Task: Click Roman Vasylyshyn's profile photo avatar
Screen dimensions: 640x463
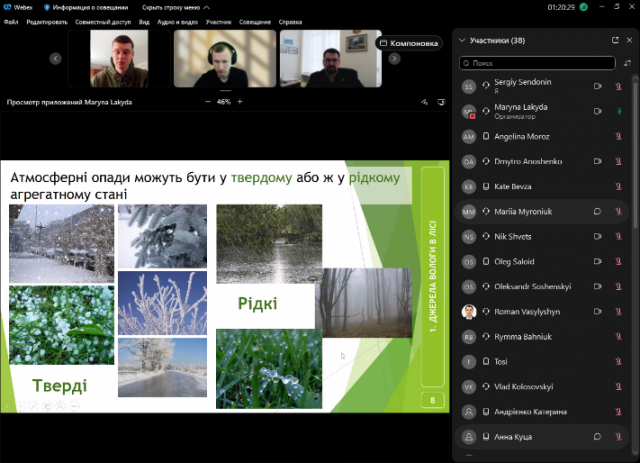Action: click(x=469, y=312)
